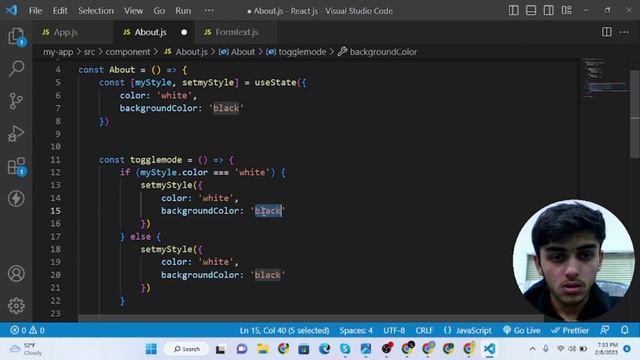Switch to the Formtext.js tab
Screen dimensions: 640x360
pyautogui.click(x=236, y=32)
